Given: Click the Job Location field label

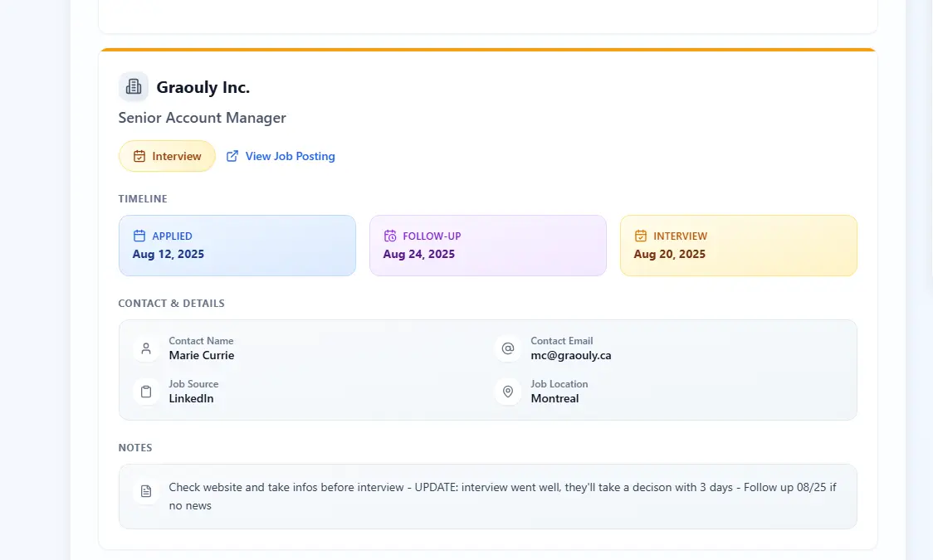Looking at the screenshot, I should tap(559, 384).
